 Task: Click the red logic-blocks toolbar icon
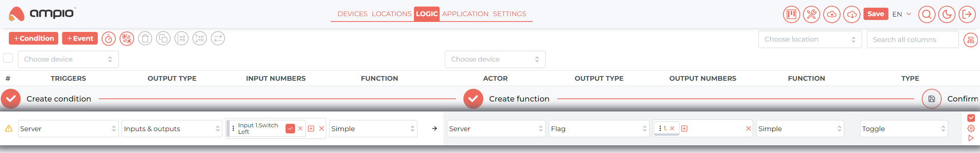click(x=127, y=39)
